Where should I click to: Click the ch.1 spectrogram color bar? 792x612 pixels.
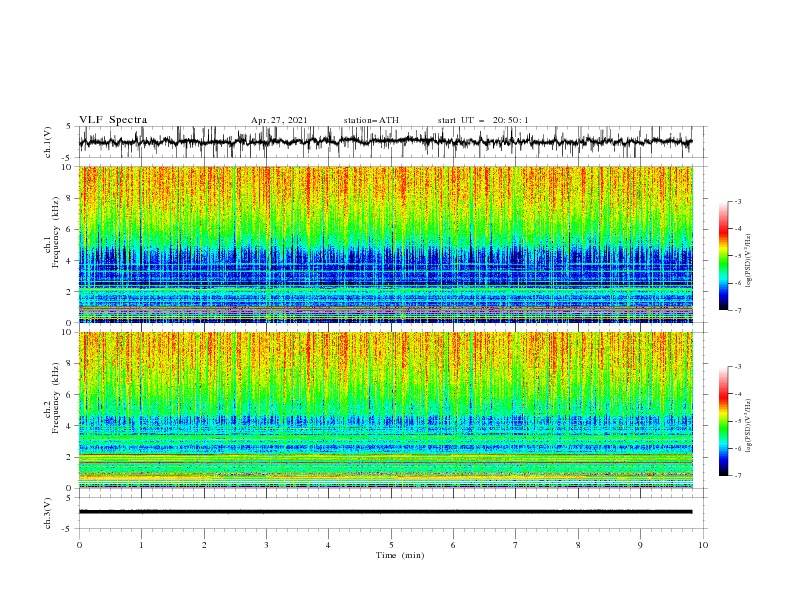(x=724, y=256)
